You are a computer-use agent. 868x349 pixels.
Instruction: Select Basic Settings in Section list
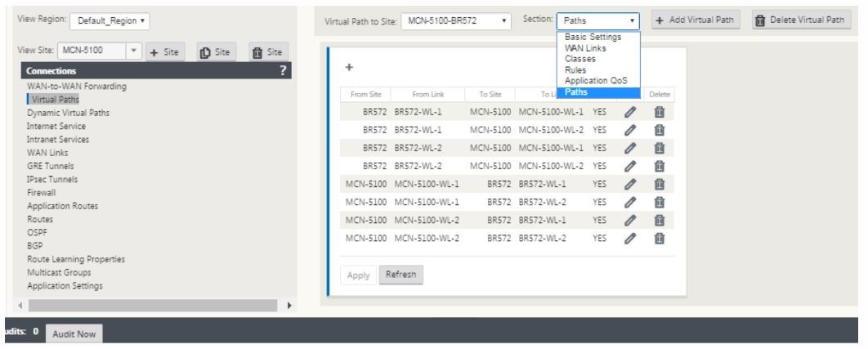pyautogui.click(x=593, y=37)
